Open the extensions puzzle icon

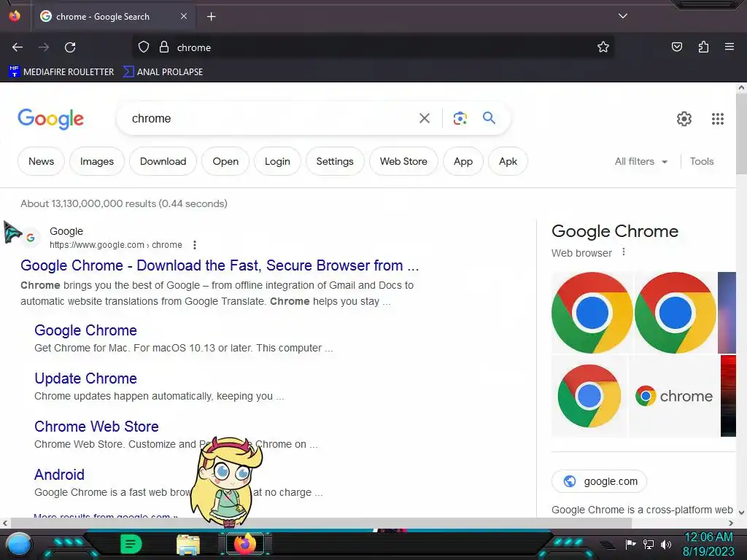click(703, 47)
